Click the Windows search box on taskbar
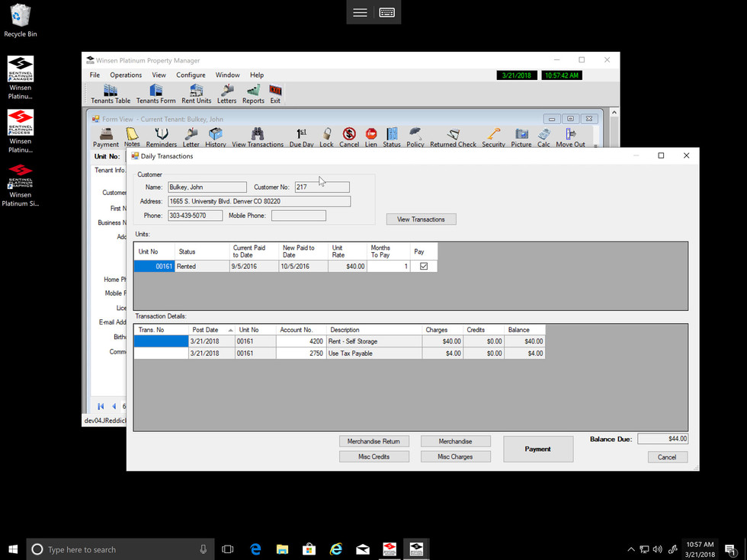 (120, 549)
